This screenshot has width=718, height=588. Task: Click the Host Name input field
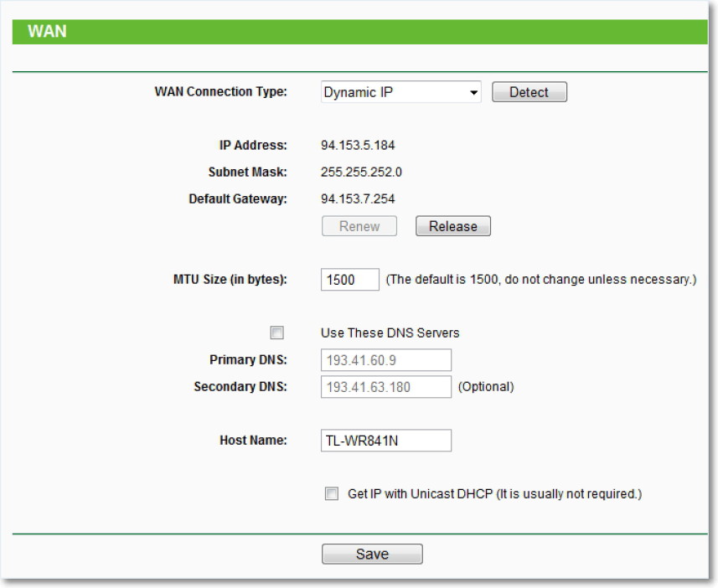pyautogui.click(x=386, y=441)
